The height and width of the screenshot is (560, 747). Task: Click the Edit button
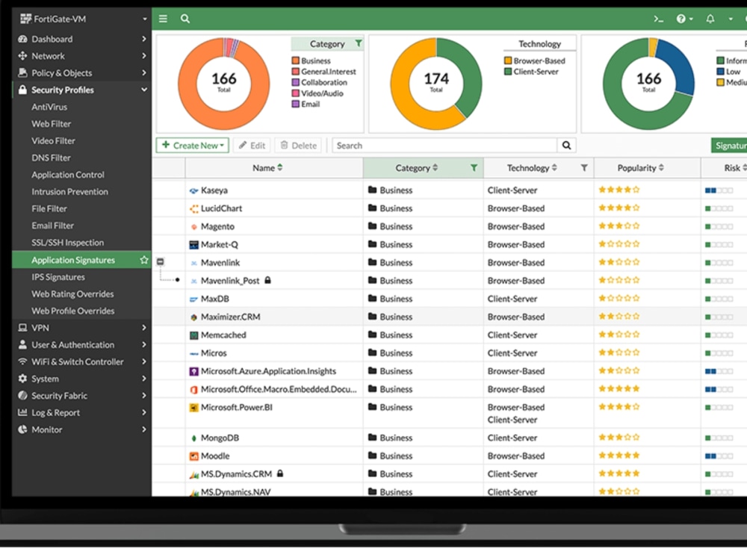point(252,146)
